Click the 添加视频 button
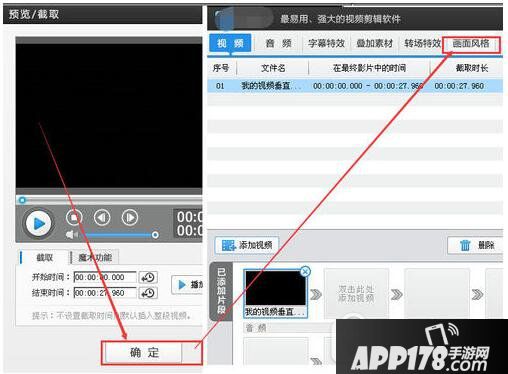 click(247, 245)
